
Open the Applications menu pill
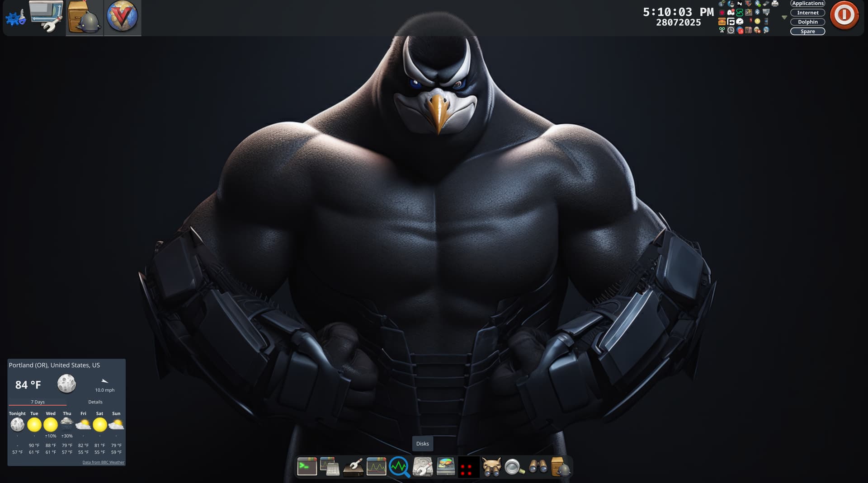(807, 4)
